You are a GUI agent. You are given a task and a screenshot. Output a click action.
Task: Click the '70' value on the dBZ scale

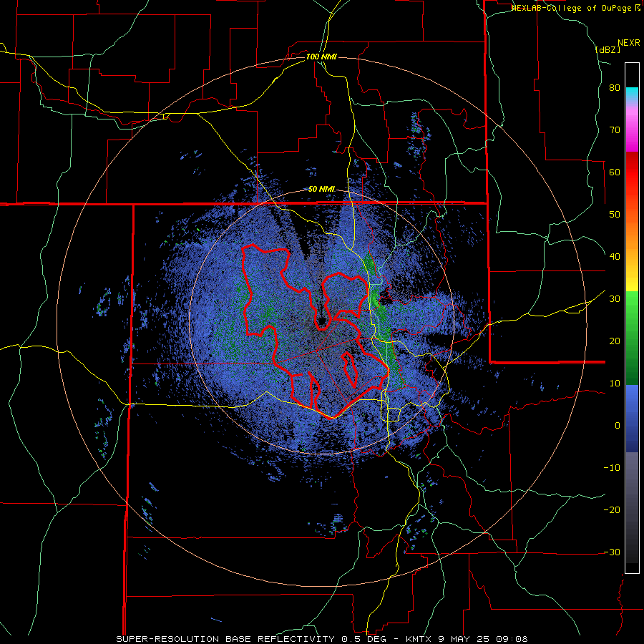[615, 130]
